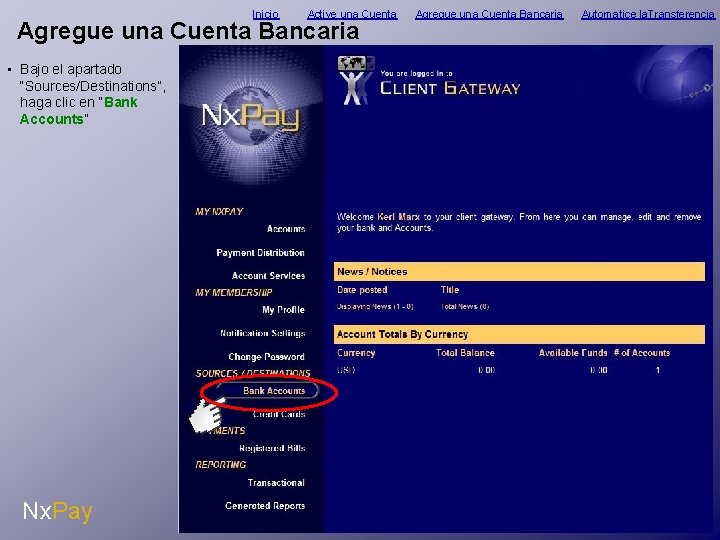Click the Available Funds column heading
Image resolution: width=720 pixels, height=540 pixels.
[x=573, y=353]
